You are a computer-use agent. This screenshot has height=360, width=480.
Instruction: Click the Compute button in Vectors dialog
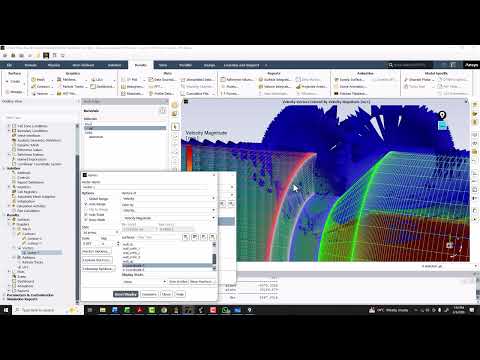click(x=149, y=294)
